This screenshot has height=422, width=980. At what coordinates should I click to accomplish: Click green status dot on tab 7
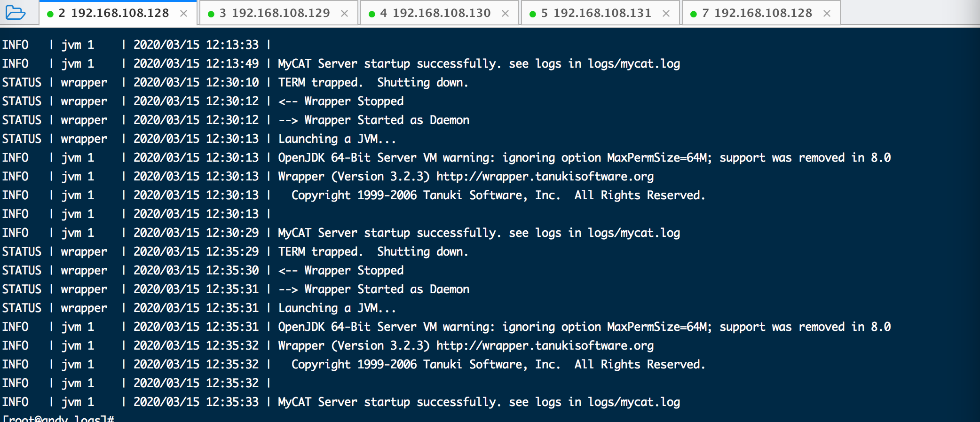tap(694, 14)
